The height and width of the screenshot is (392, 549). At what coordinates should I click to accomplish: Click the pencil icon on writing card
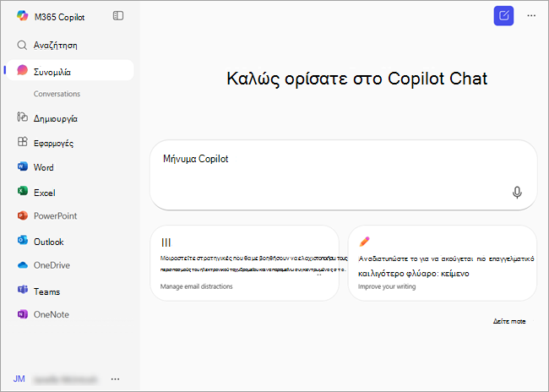(364, 242)
